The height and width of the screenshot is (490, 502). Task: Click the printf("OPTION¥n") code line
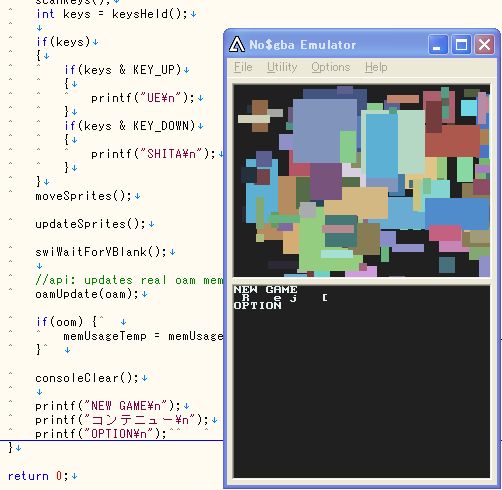click(101, 434)
